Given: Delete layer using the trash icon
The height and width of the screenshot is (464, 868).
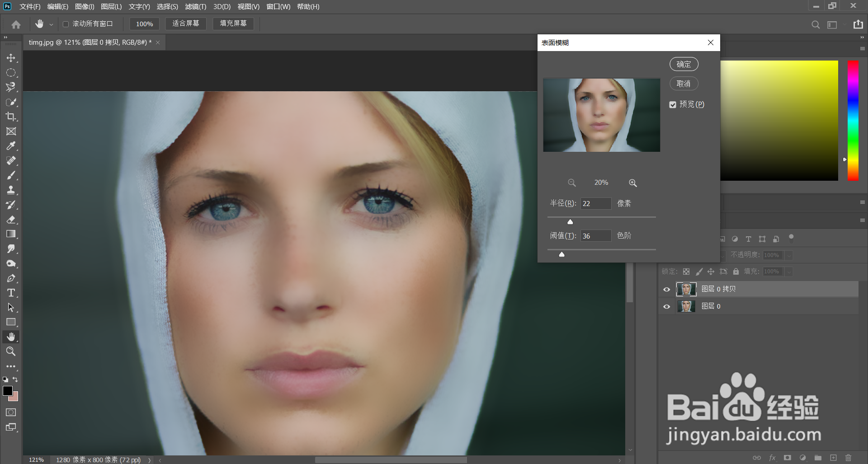Looking at the screenshot, I should pyautogui.click(x=848, y=458).
